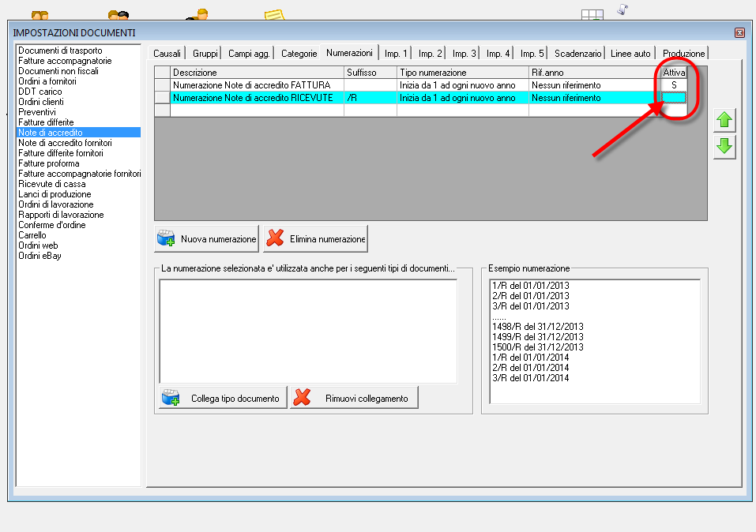The width and height of the screenshot is (756, 532).
Task: Select Fatture accompagnatorie in document list
Action: (78, 61)
